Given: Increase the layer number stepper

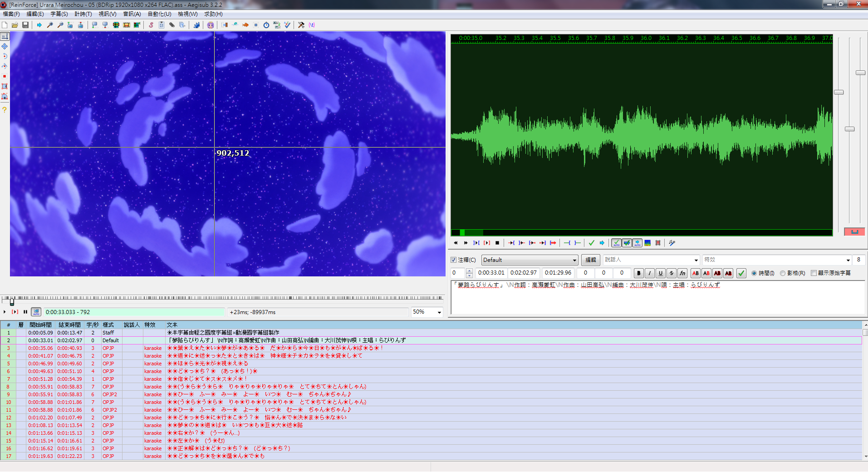Looking at the screenshot, I should coord(469,271).
